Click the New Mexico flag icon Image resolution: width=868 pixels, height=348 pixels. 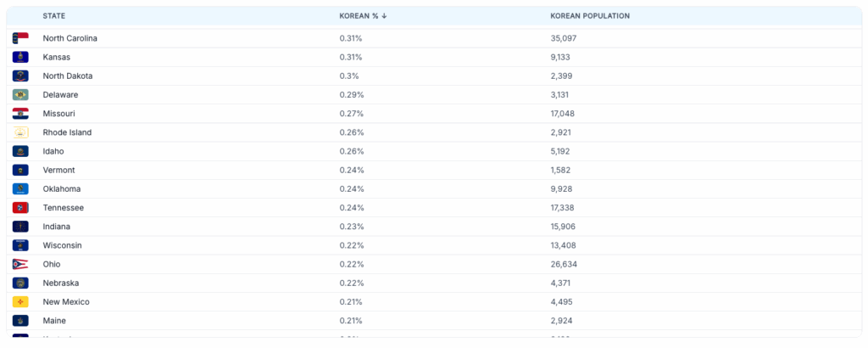click(20, 302)
